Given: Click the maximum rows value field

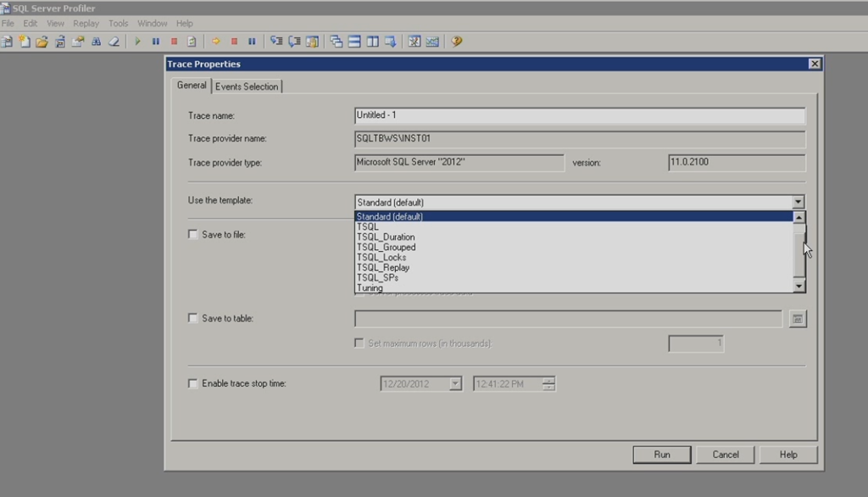Looking at the screenshot, I should coord(696,343).
